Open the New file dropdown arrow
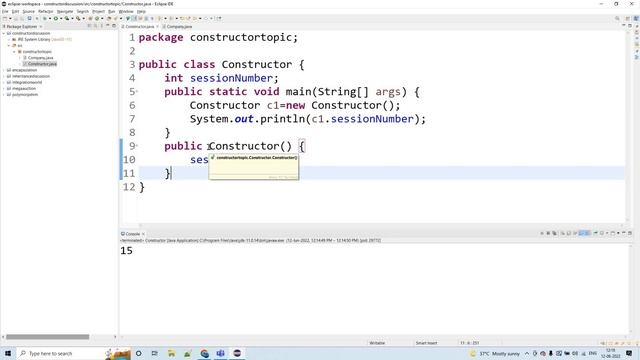 pyautogui.click(x=10, y=18)
